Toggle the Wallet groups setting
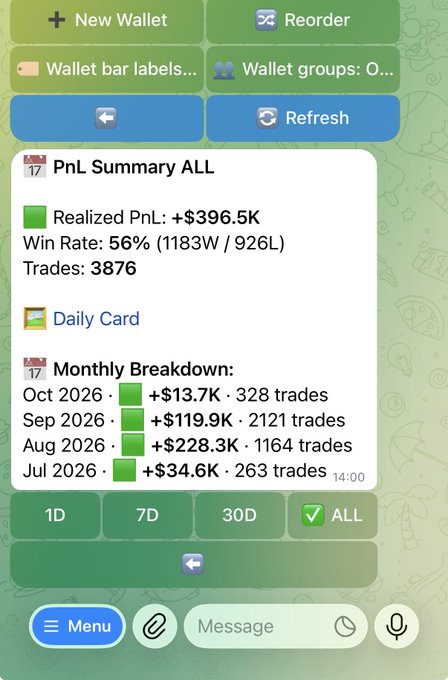Viewport: 448px width, 680px height. tap(303, 69)
